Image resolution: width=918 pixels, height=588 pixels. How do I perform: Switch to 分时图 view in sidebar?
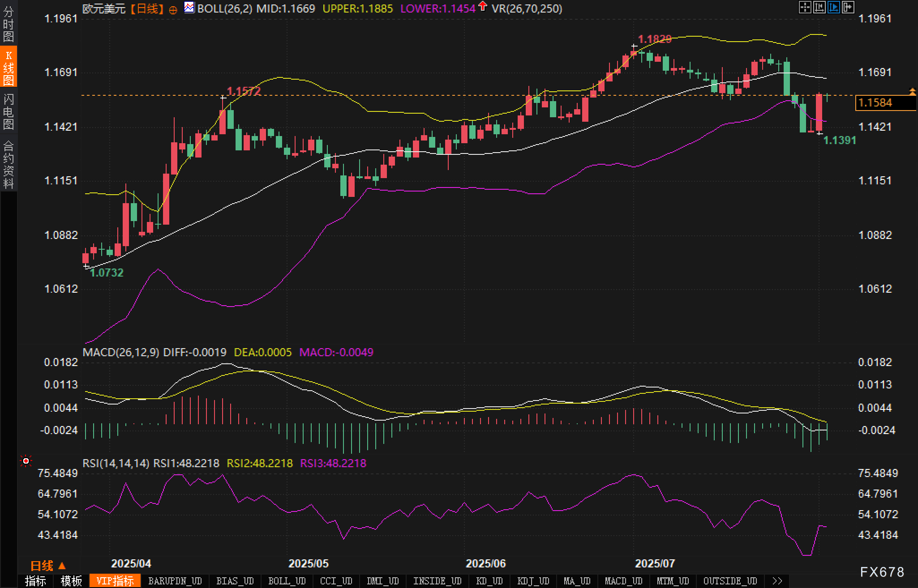(8, 24)
